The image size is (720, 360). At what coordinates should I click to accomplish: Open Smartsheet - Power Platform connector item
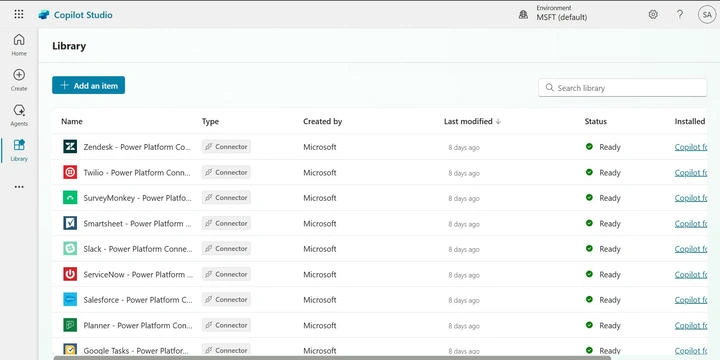coord(138,224)
